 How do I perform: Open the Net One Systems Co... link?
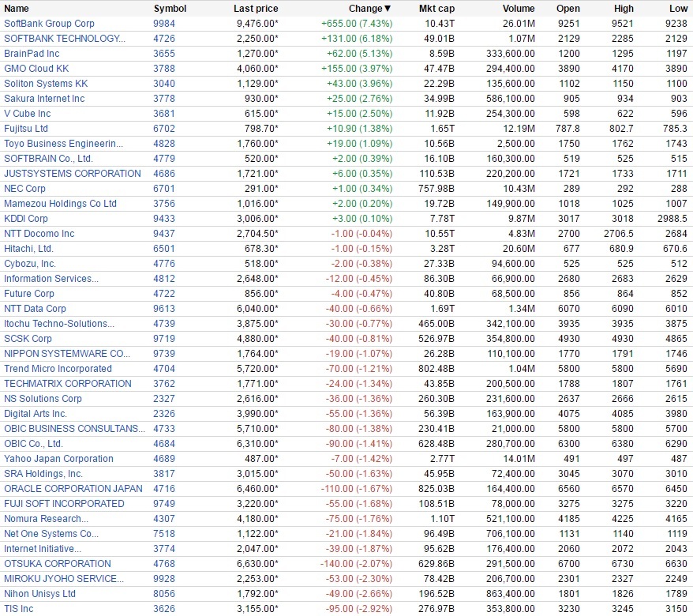click(51, 534)
